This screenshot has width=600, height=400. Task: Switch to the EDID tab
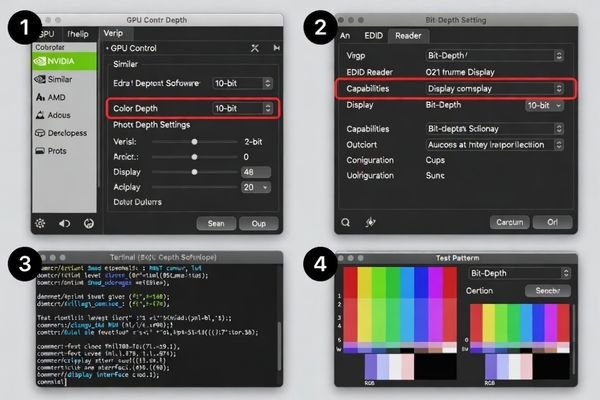[373, 36]
